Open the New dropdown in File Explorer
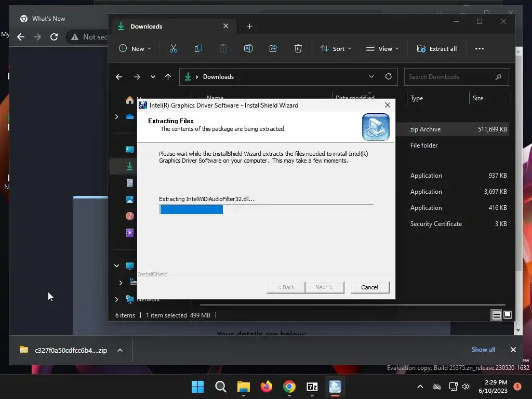Viewport: 532px width, 399px height. [x=135, y=48]
